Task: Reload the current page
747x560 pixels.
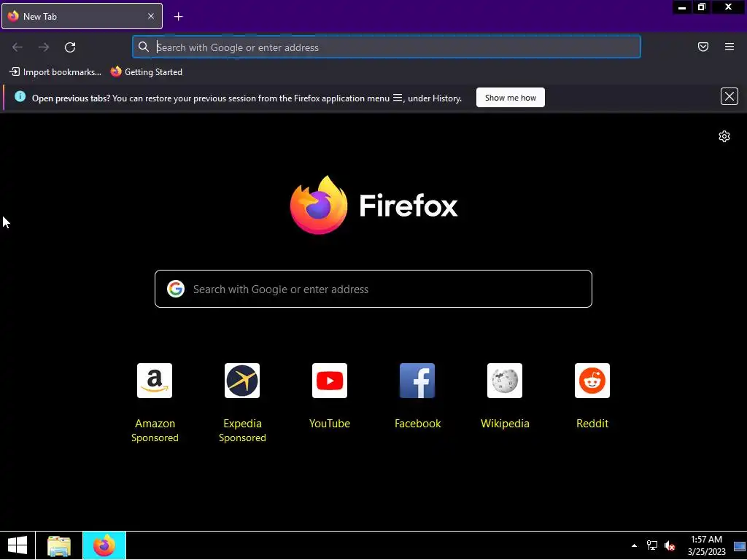Action: tap(70, 47)
